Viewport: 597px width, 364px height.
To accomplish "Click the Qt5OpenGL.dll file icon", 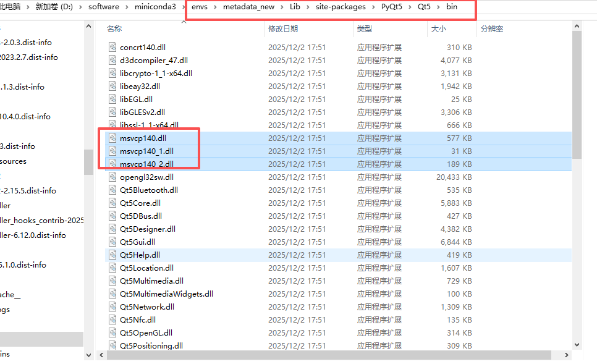I will 112,332.
